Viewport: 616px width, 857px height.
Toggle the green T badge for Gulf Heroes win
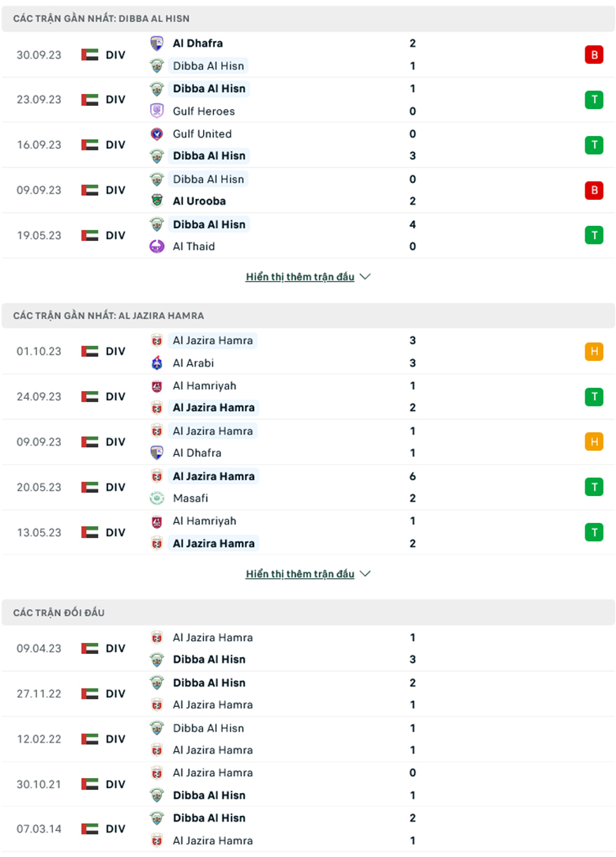(x=594, y=100)
